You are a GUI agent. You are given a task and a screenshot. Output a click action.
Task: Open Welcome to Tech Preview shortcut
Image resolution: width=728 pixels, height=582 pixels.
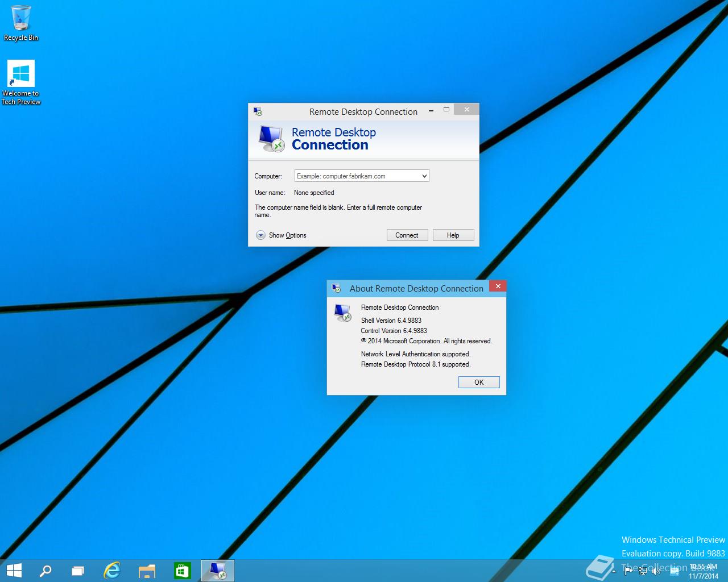[x=21, y=82]
